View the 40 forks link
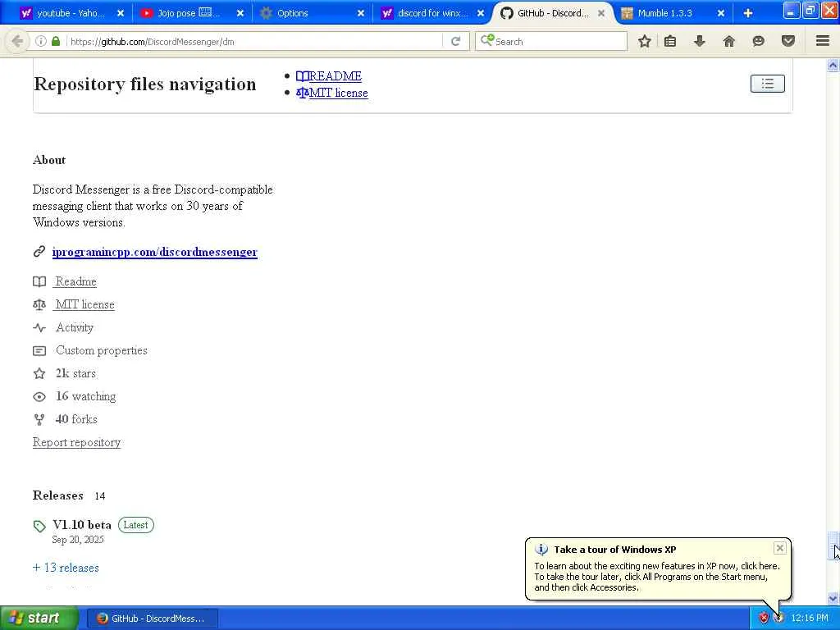This screenshot has height=630, width=840. (76, 419)
